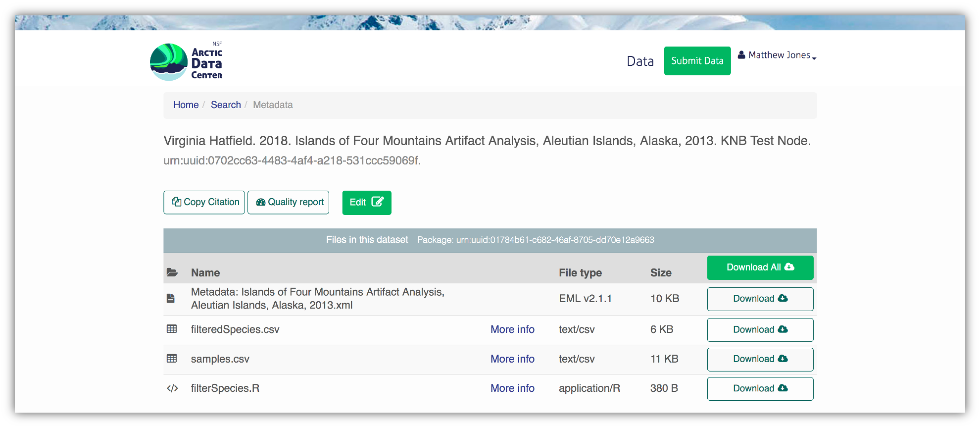Click the green Edit button
This screenshot has width=980, height=428.
click(x=366, y=202)
